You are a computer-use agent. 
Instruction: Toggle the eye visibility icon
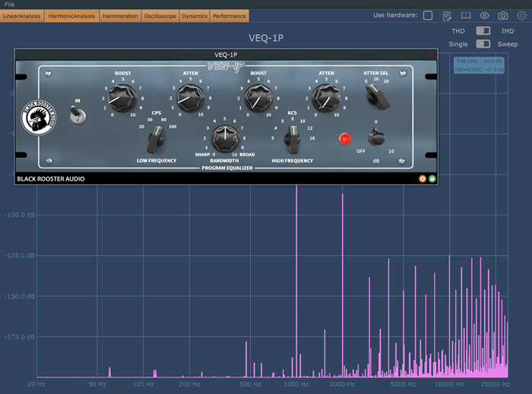click(484, 15)
